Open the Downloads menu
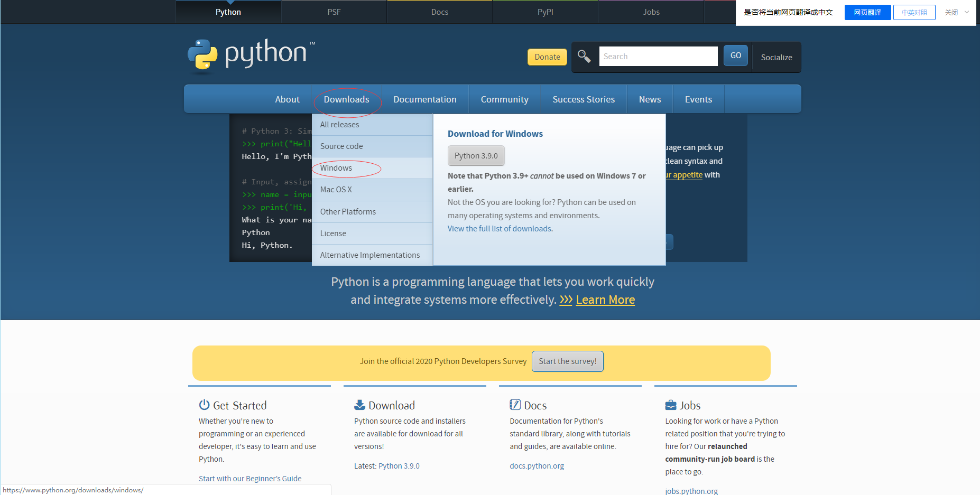 point(347,99)
